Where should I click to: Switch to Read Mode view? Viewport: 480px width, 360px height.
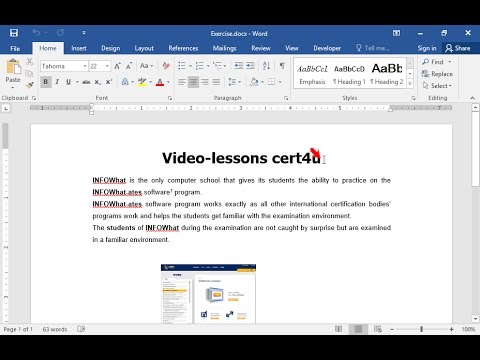click(338, 329)
